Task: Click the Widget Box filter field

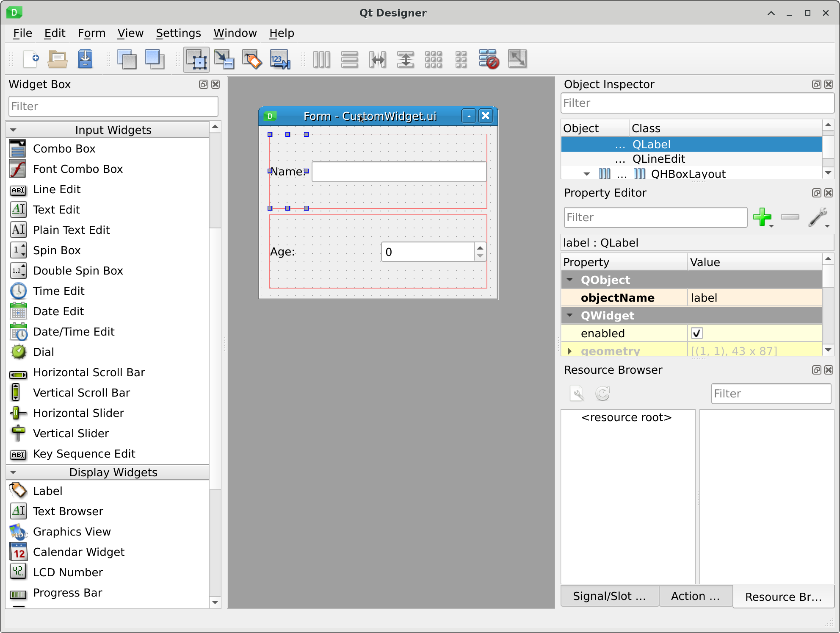Action: (x=113, y=106)
